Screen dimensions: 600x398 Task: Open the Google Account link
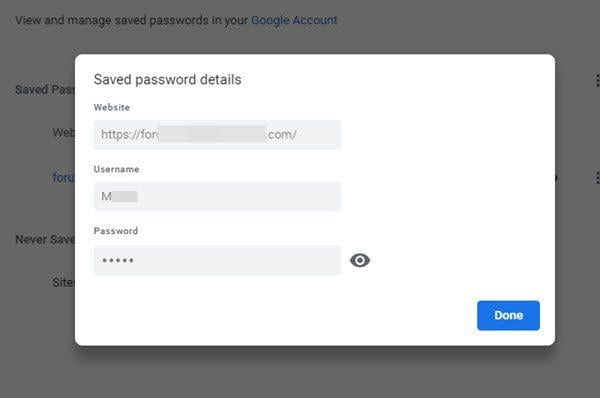[294, 20]
